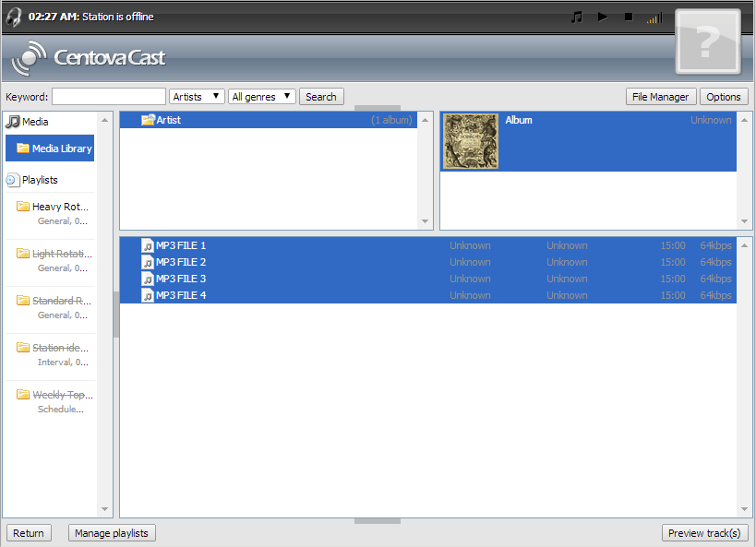Click the top horizontal pane resize handle

point(378,108)
